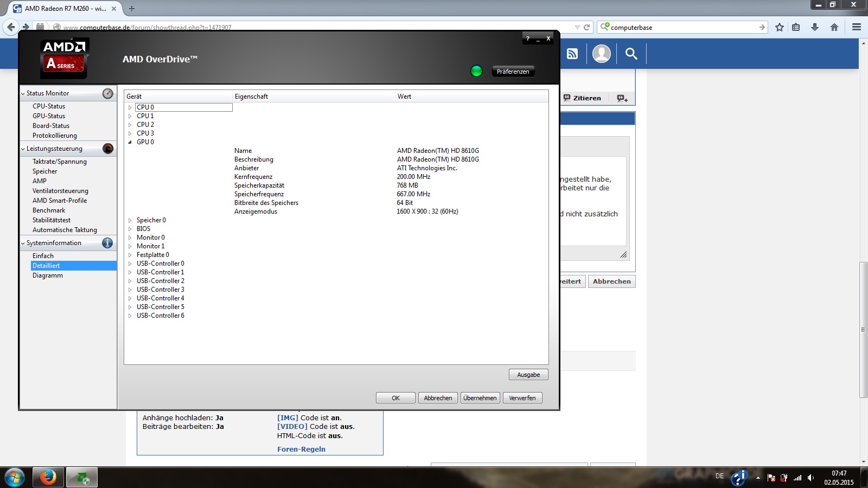Click the green status indicator in OverDrive
The width and height of the screenshot is (868, 488).
[x=476, y=71]
